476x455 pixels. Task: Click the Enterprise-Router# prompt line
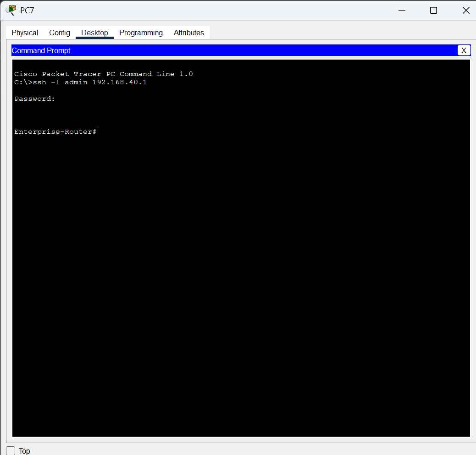click(55, 132)
